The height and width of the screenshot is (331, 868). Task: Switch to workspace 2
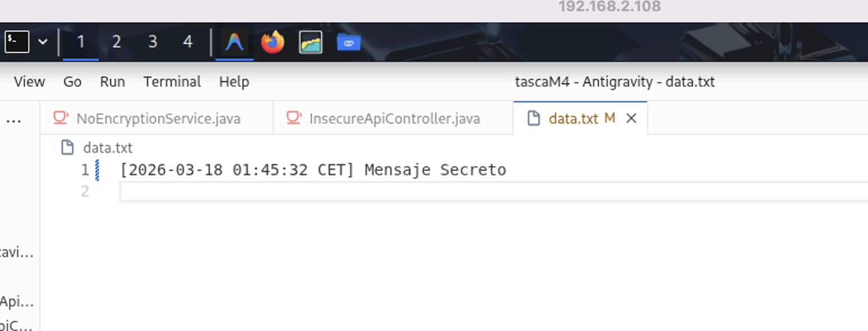click(x=116, y=42)
